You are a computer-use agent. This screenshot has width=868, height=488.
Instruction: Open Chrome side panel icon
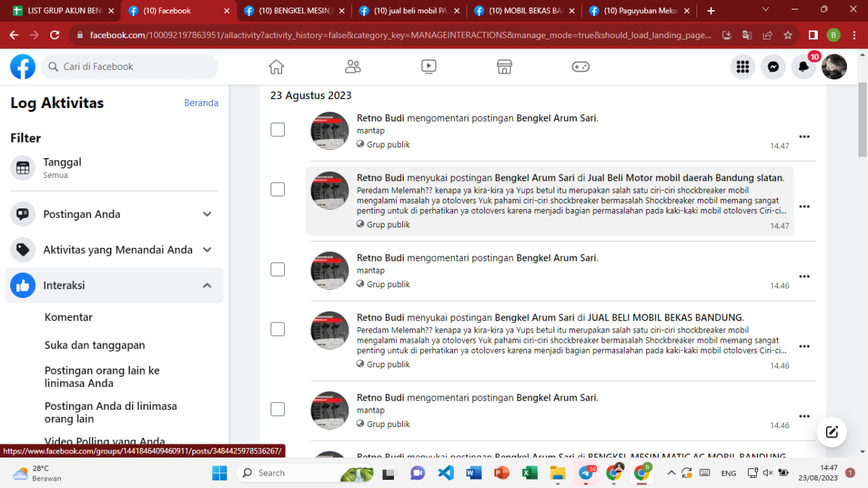pyautogui.click(x=813, y=35)
